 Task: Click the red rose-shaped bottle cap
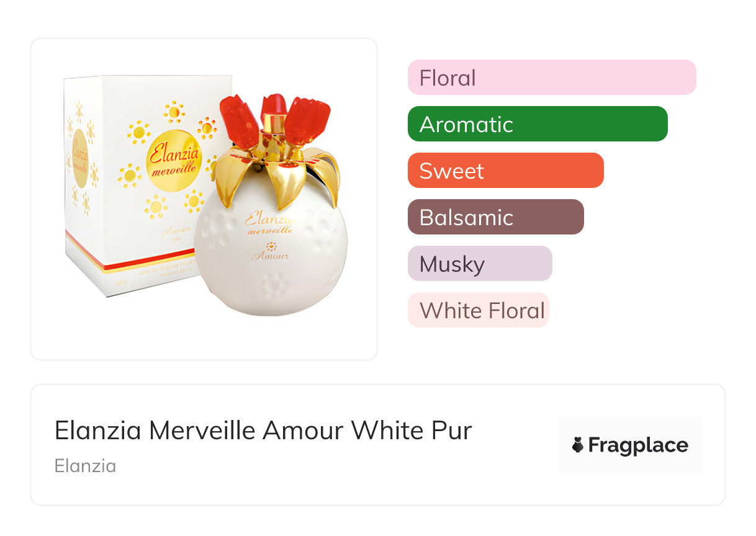pyautogui.click(x=273, y=118)
